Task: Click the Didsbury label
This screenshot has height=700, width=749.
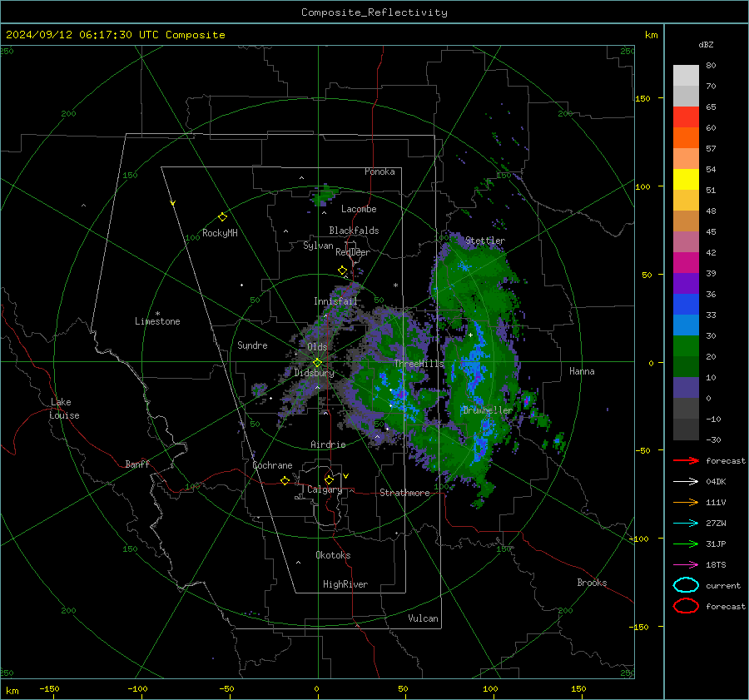Action: tap(314, 373)
